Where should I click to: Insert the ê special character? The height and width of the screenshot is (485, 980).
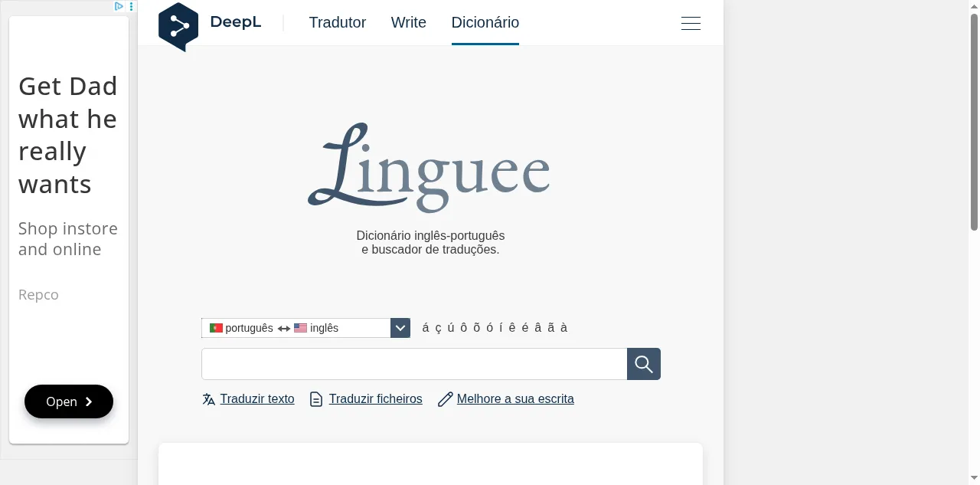click(x=512, y=328)
